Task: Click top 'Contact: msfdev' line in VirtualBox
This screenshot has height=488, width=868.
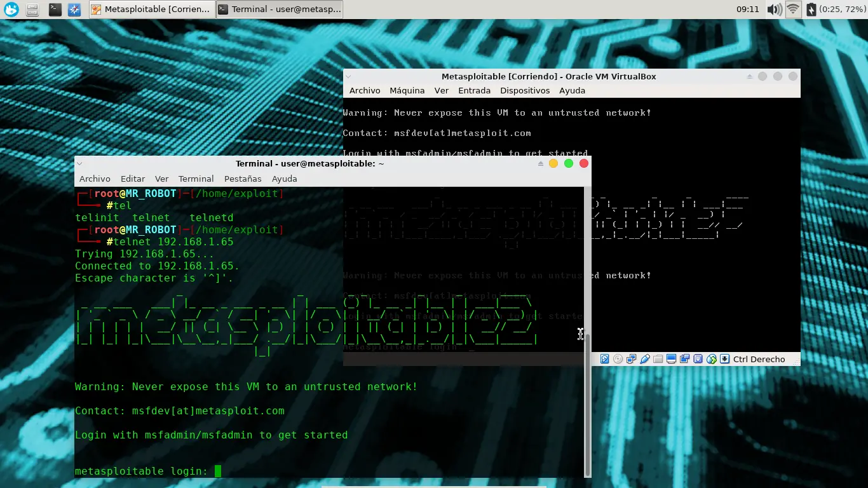Action: (x=437, y=133)
